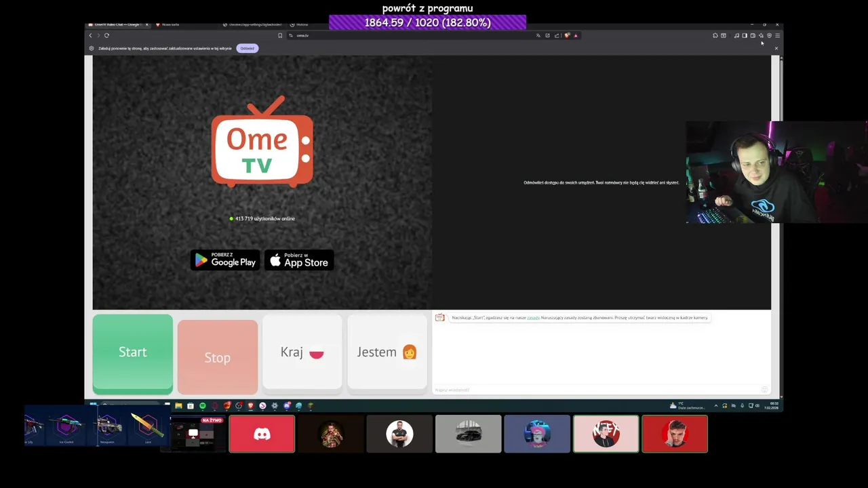
Task: Click the denied device access message
Action: click(x=601, y=182)
